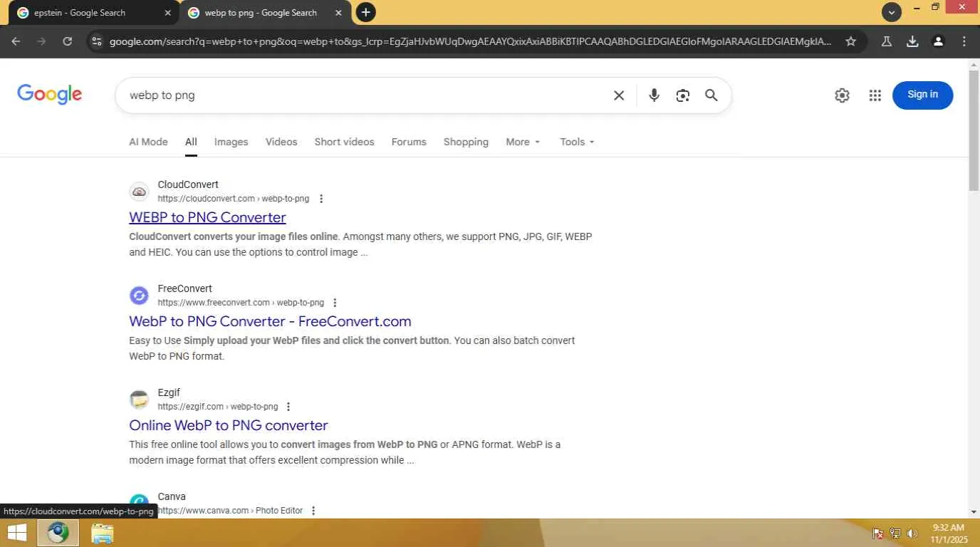This screenshot has height=547, width=980.
Task: Switch to Shopping results
Action: coord(466,142)
